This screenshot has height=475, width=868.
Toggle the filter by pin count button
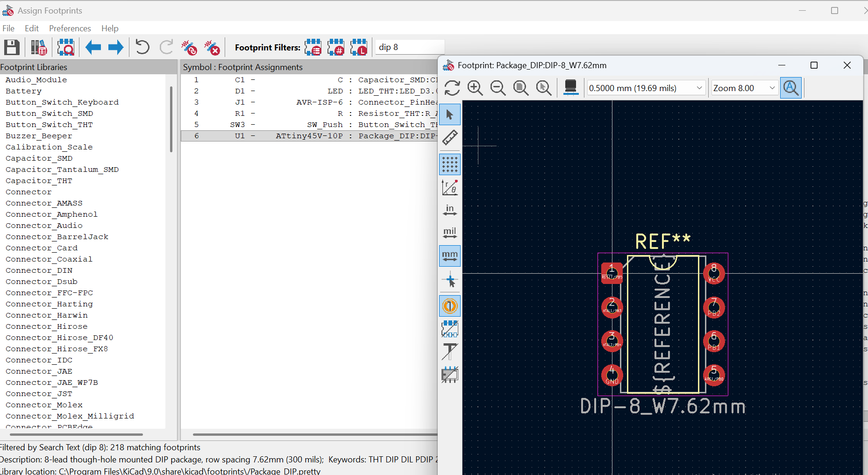(x=336, y=47)
